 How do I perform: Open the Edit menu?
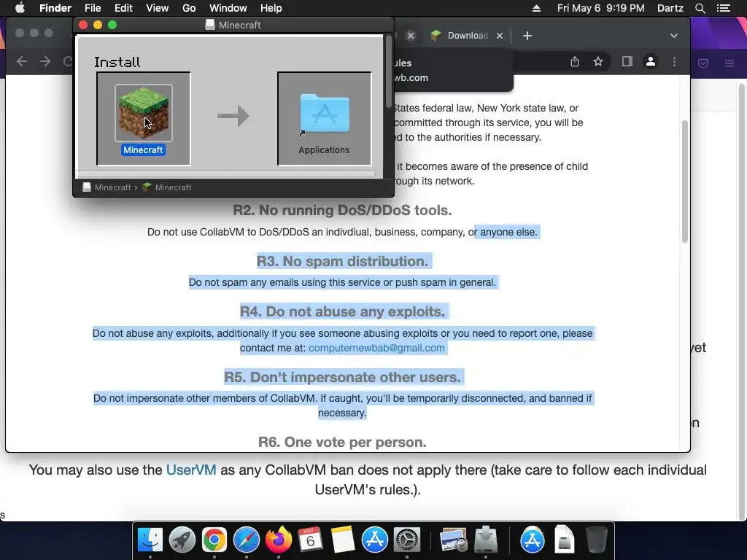[x=123, y=8]
